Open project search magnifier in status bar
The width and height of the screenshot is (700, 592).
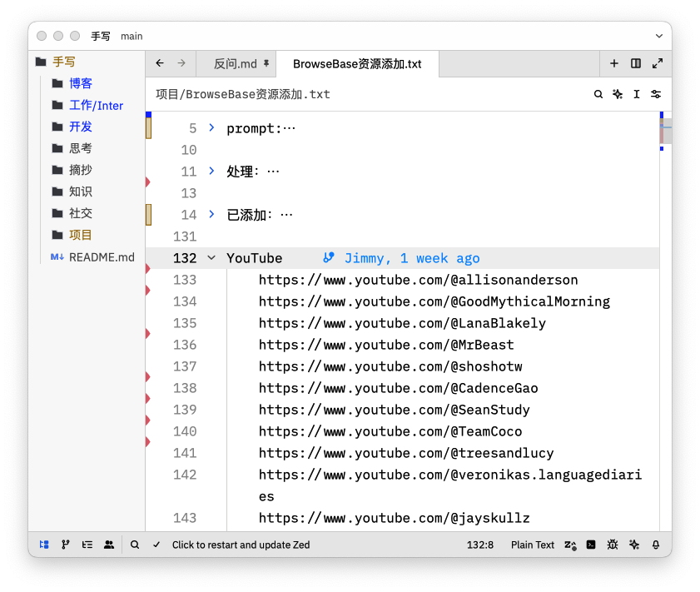click(x=134, y=545)
